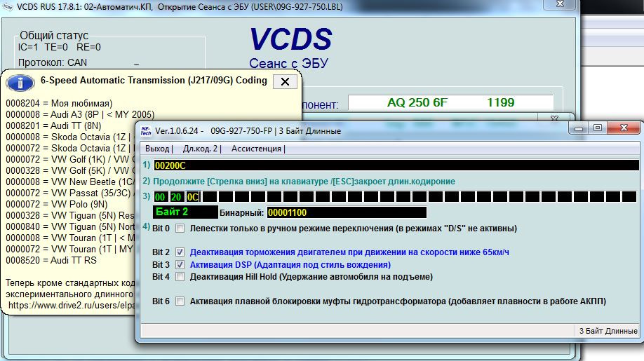Click the 0000840 = VW Tiguan (5N) line
This screenshot has width=644, height=361.
[70, 226]
